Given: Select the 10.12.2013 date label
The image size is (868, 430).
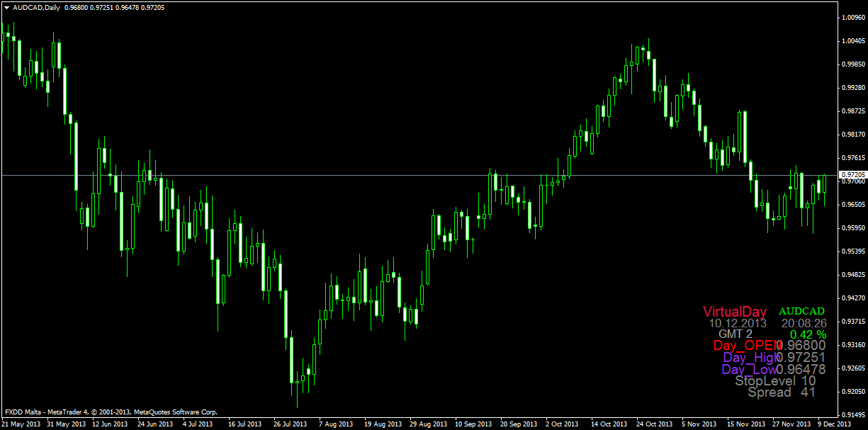Looking at the screenshot, I should coord(738,322).
